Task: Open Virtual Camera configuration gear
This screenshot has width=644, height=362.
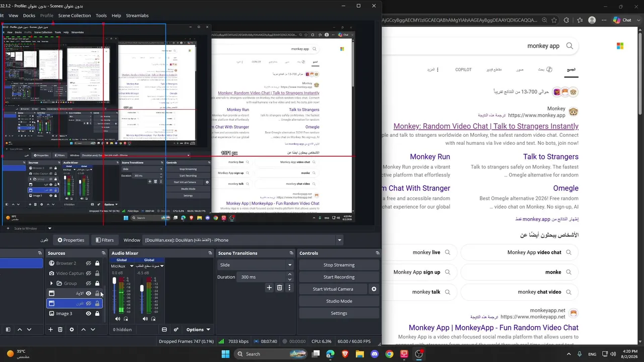Action: (374, 289)
